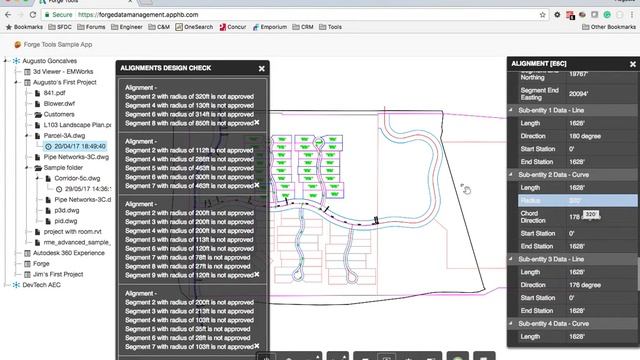Collapse the Sample folder node
The image size is (640, 360).
[27, 168]
